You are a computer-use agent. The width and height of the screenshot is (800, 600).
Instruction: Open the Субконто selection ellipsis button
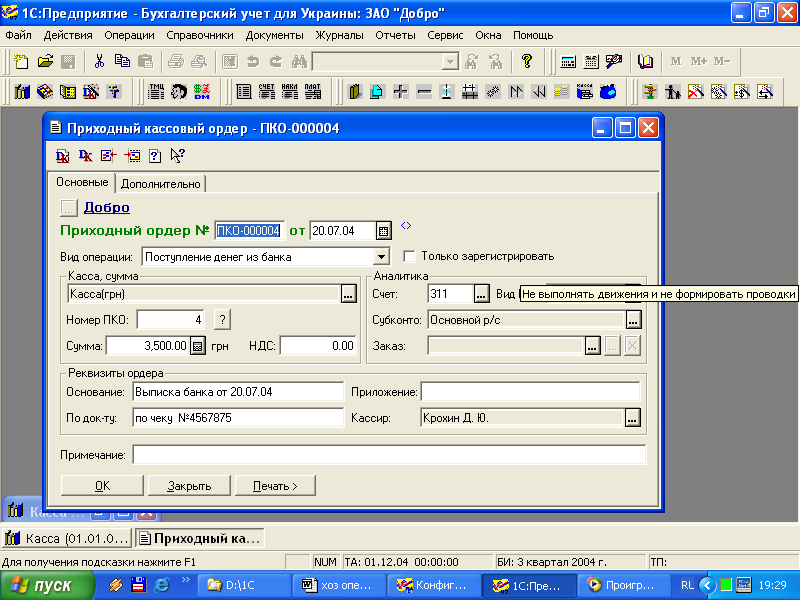(633, 320)
